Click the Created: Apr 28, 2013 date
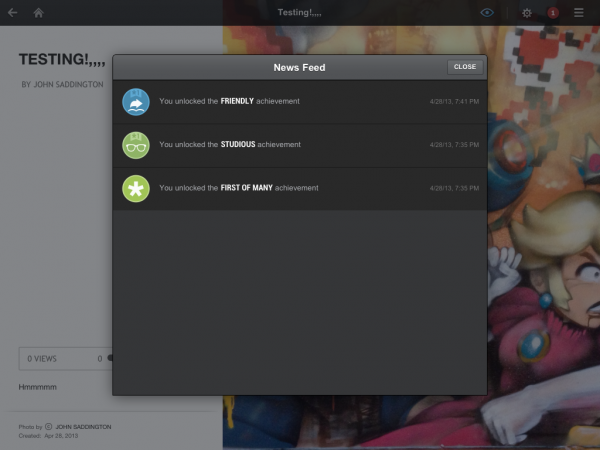The height and width of the screenshot is (450, 600). click(48, 436)
